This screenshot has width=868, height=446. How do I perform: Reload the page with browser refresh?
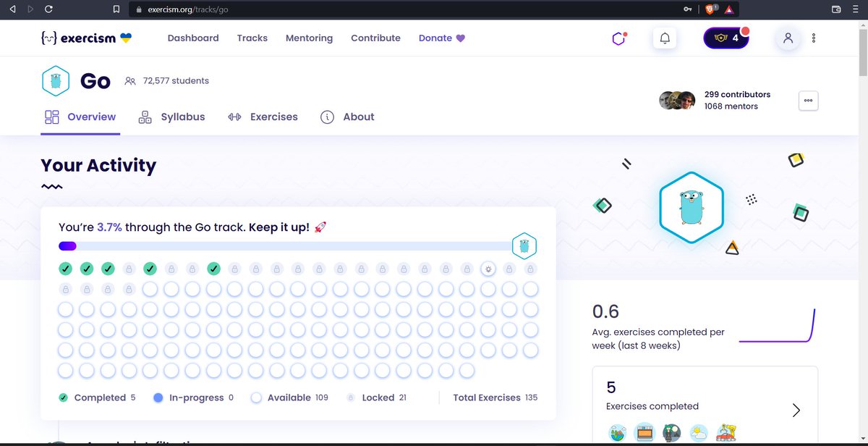48,9
